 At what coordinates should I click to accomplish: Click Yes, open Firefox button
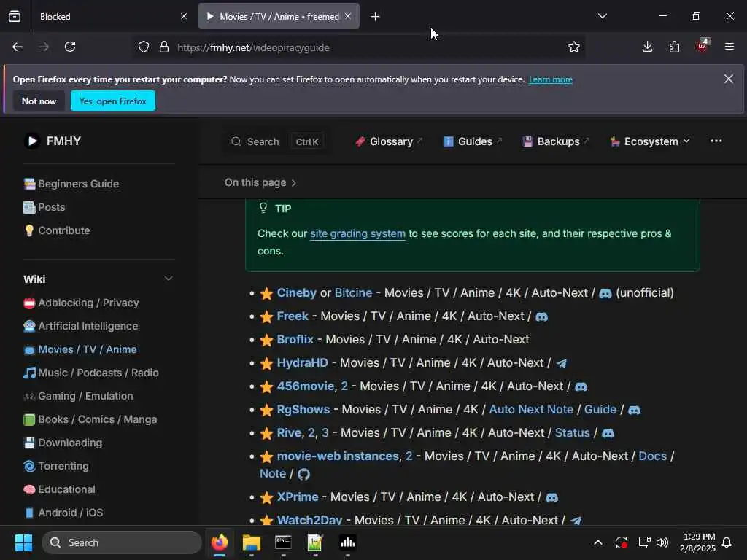(x=113, y=101)
